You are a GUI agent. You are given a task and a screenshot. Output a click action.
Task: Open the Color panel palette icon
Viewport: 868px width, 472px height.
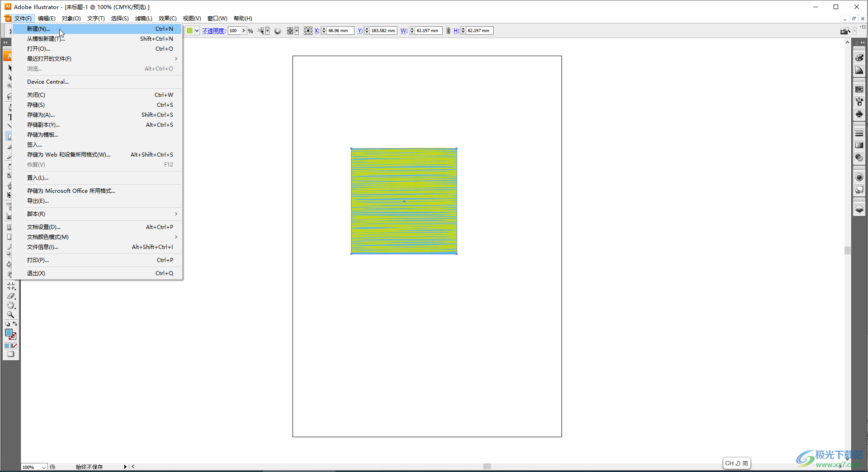859,58
